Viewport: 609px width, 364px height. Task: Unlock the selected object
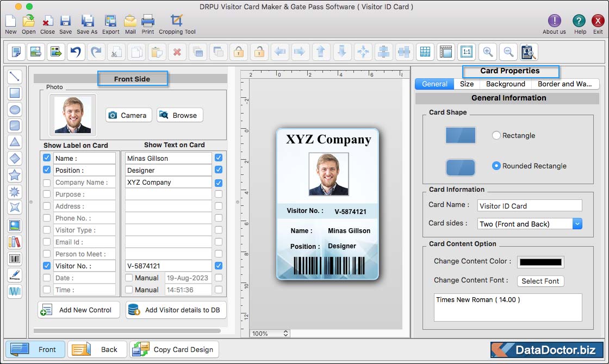pos(259,52)
